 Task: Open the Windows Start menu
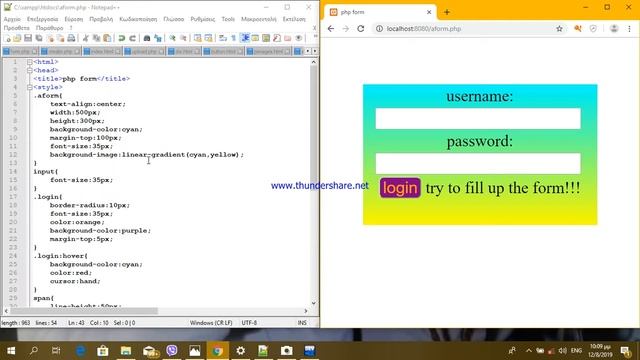coord(11,351)
